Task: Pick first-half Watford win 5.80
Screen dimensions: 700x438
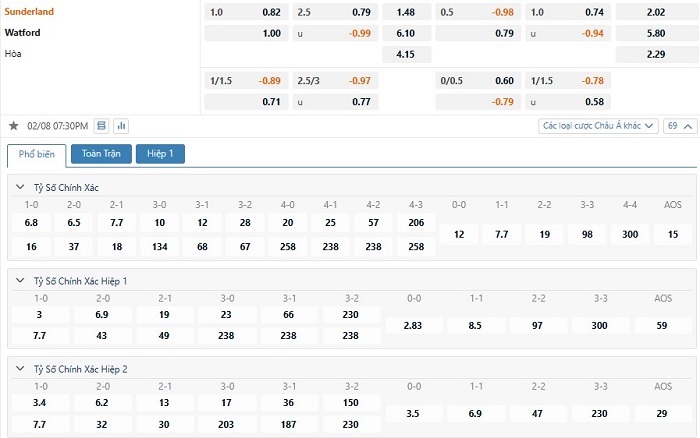Action: (656, 33)
